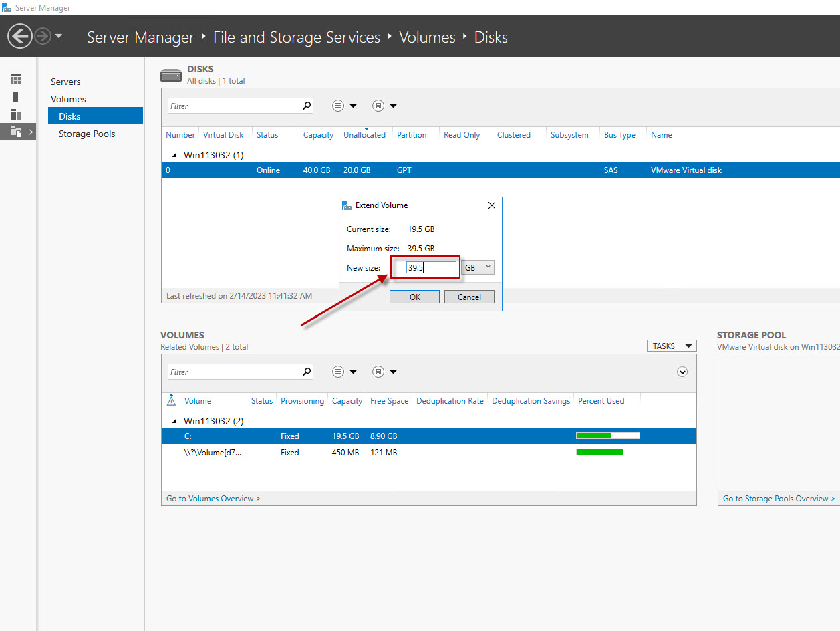Click percent used bar for C: volume
The image size is (840, 631).
pos(608,436)
